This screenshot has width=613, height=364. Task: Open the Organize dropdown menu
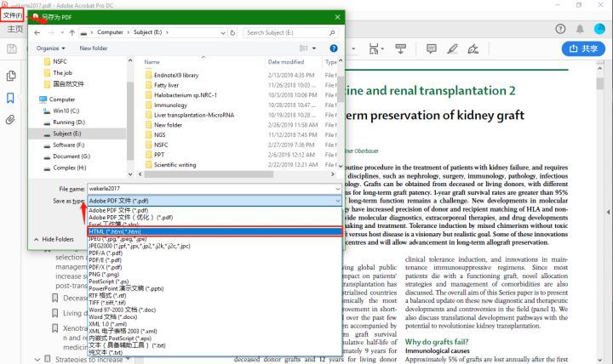click(51, 48)
